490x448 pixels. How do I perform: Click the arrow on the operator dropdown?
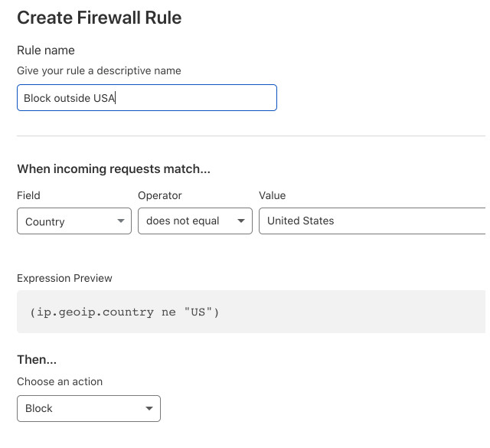241,221
